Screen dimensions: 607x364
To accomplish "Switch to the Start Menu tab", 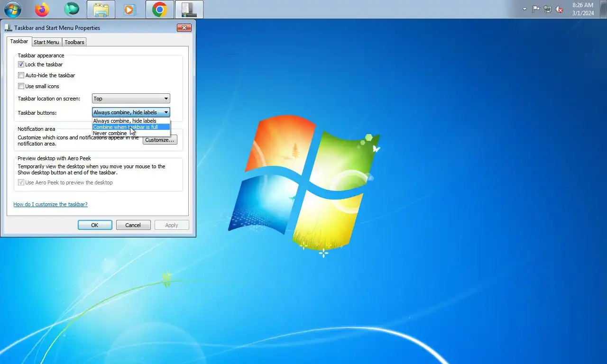I will pyautogui.click(x=46, y=42).
